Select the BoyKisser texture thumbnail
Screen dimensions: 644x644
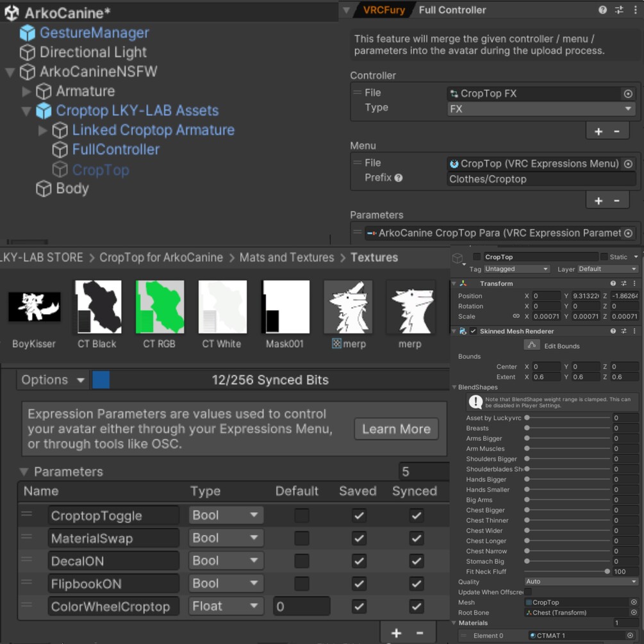[x=34, y=307]
